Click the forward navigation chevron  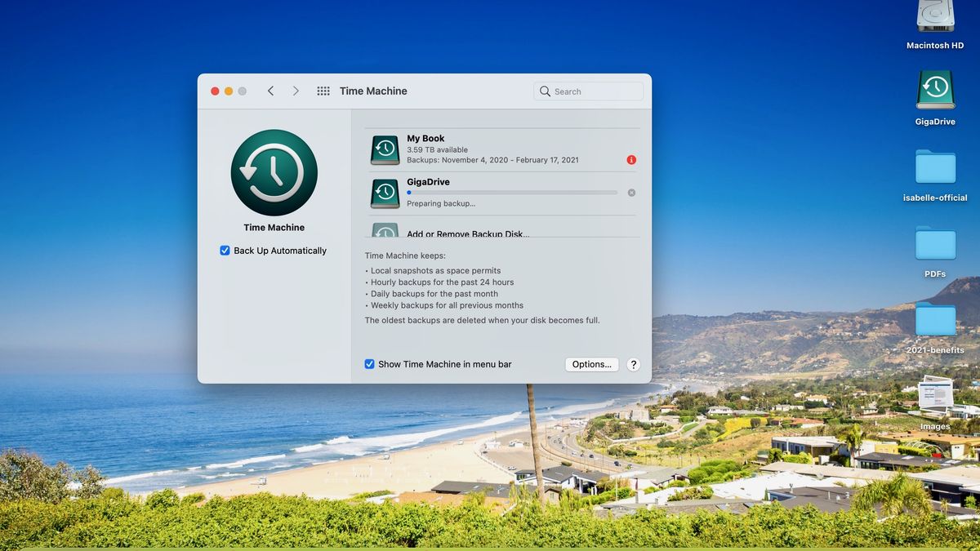[x=296, y=91]
